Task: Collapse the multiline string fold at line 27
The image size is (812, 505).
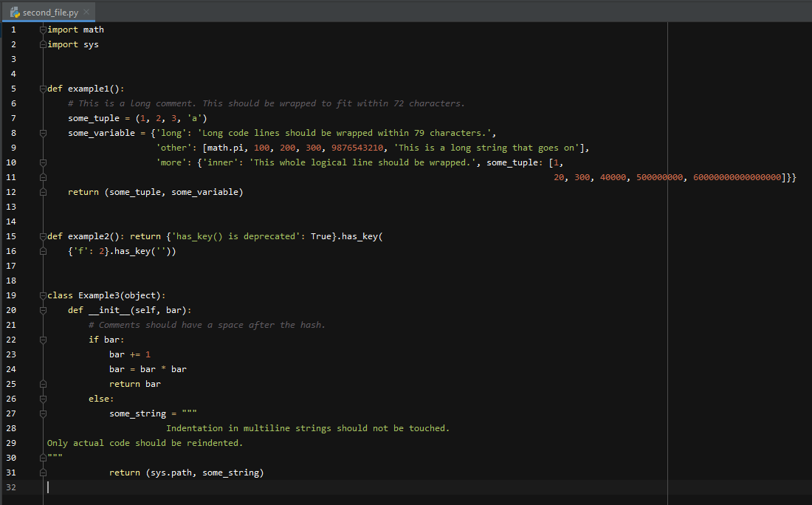Action: [43, 414]
